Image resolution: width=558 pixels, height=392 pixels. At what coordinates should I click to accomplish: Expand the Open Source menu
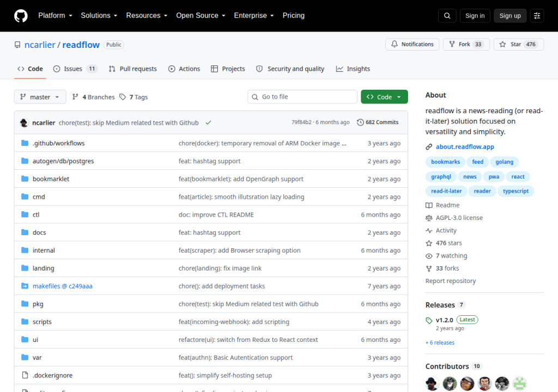click(201, 16)
